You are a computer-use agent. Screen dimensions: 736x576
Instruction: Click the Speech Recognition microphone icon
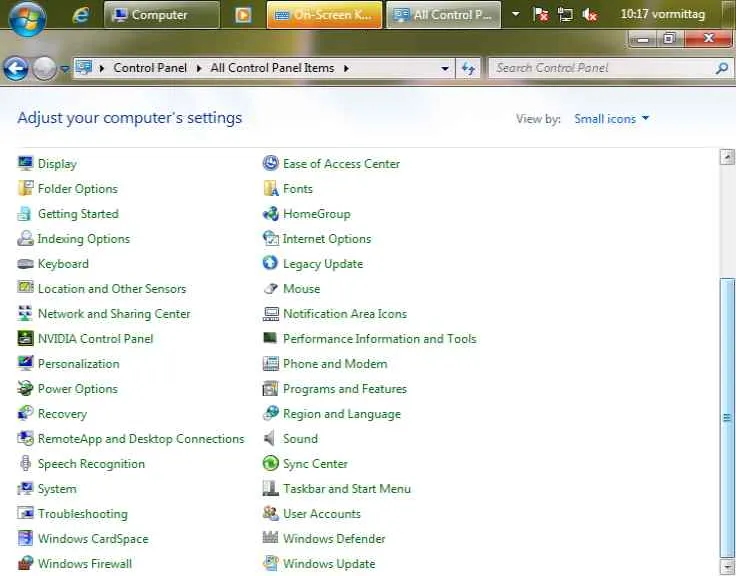pos(25,463)
